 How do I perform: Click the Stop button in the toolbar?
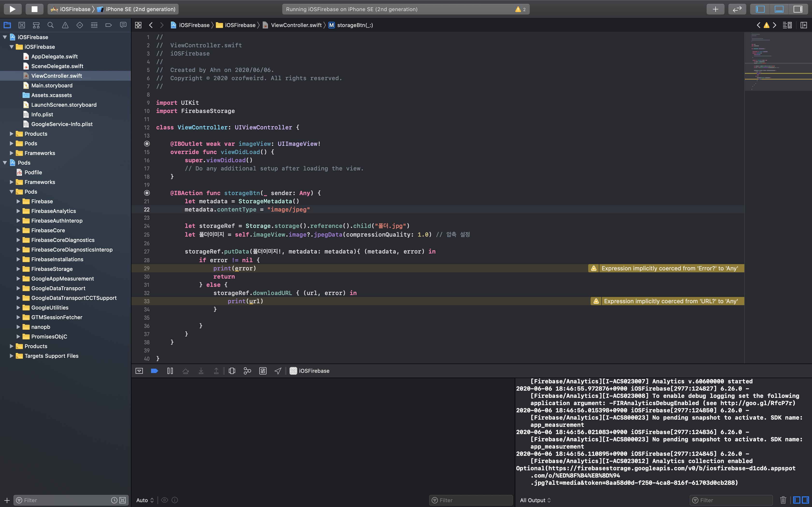click(34, 9)
